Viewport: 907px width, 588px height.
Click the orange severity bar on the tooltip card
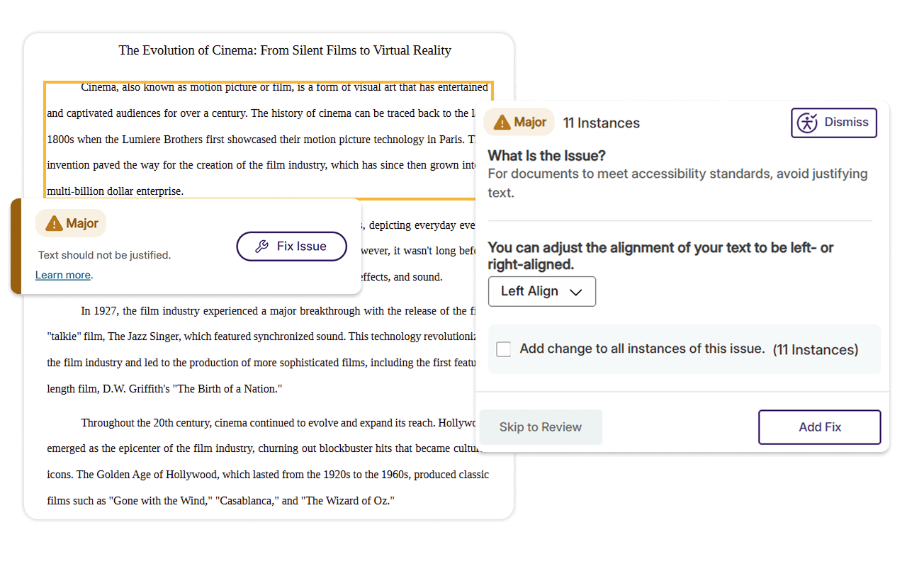coord(16,246)
